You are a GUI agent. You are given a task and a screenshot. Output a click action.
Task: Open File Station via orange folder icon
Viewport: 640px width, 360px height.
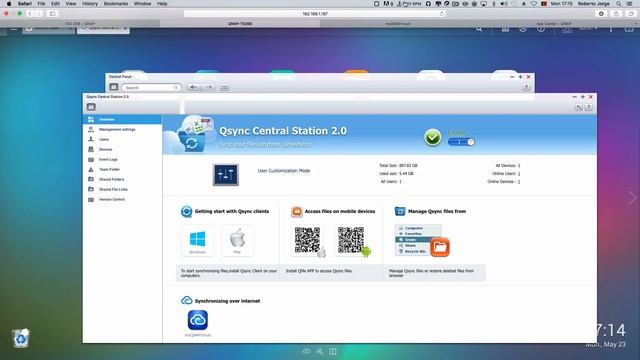[440, 247]
